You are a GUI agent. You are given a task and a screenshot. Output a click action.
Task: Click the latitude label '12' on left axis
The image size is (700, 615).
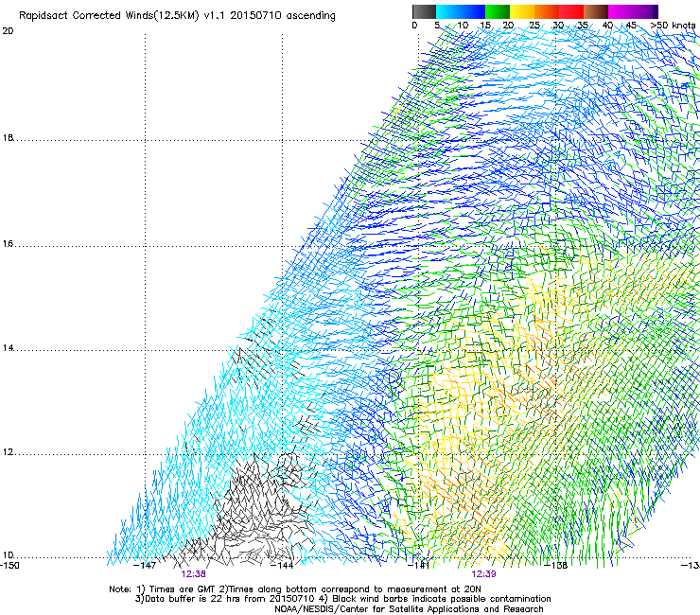[8, 452]
